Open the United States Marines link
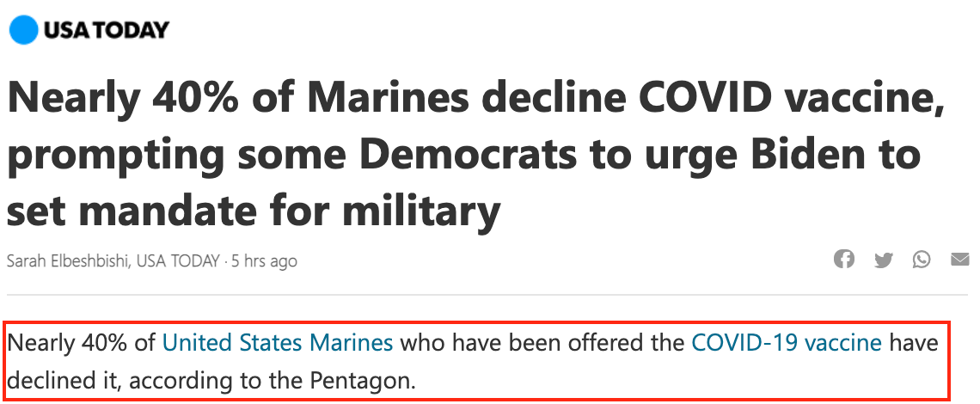This screenshot has width=980, height=404. (x=278, y=344)
